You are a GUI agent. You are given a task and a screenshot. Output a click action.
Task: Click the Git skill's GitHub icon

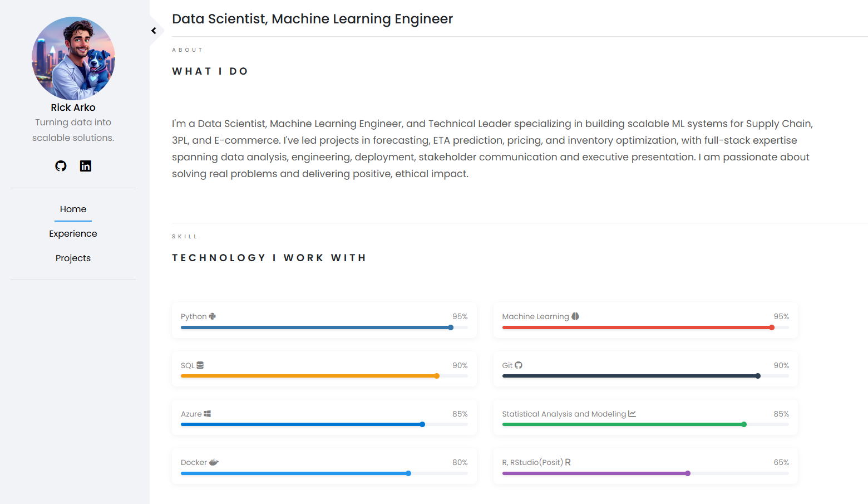[x=519, y=365]
